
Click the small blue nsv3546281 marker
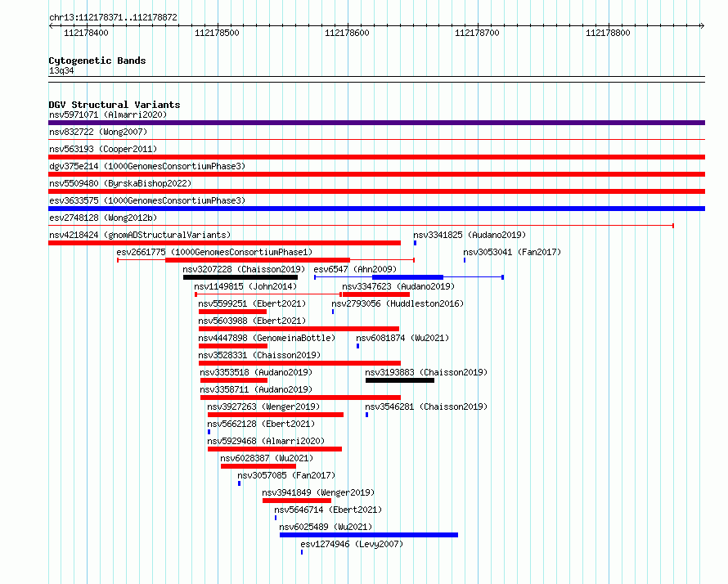(366, 415)
